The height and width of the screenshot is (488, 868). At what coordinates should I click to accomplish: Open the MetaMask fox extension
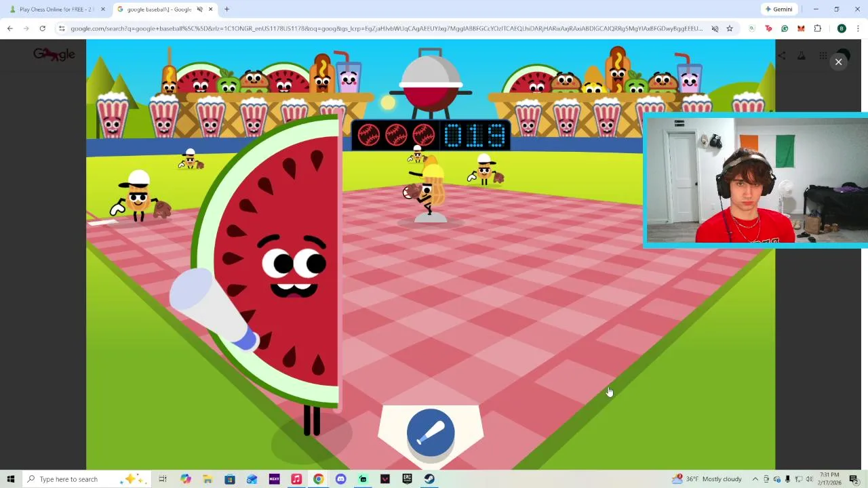coord(801,28)
